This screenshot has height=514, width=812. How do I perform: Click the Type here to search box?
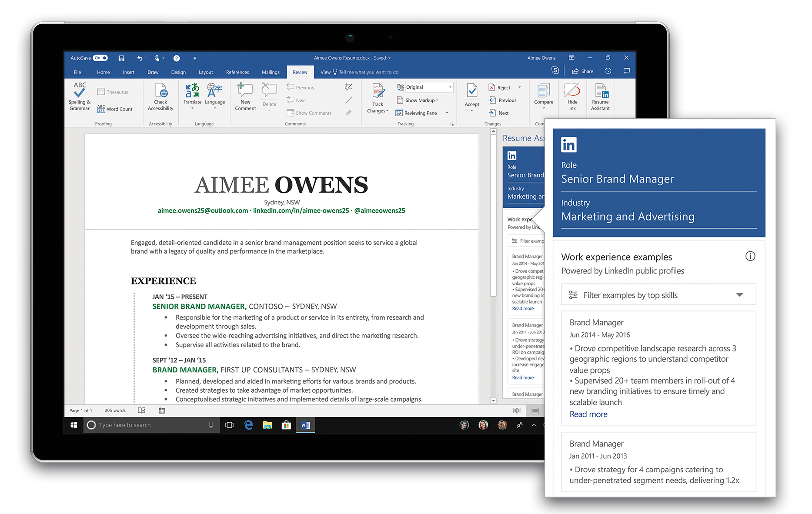coord(150,425)
